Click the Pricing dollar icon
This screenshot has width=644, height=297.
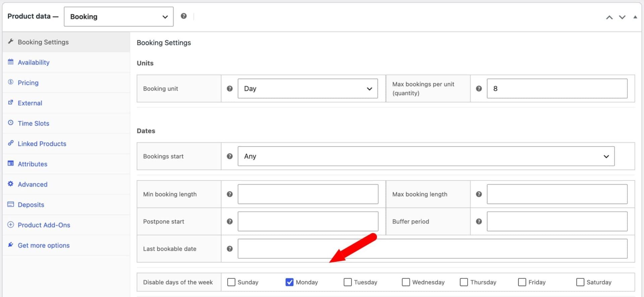pyautogui.click(x=11, y=82)
